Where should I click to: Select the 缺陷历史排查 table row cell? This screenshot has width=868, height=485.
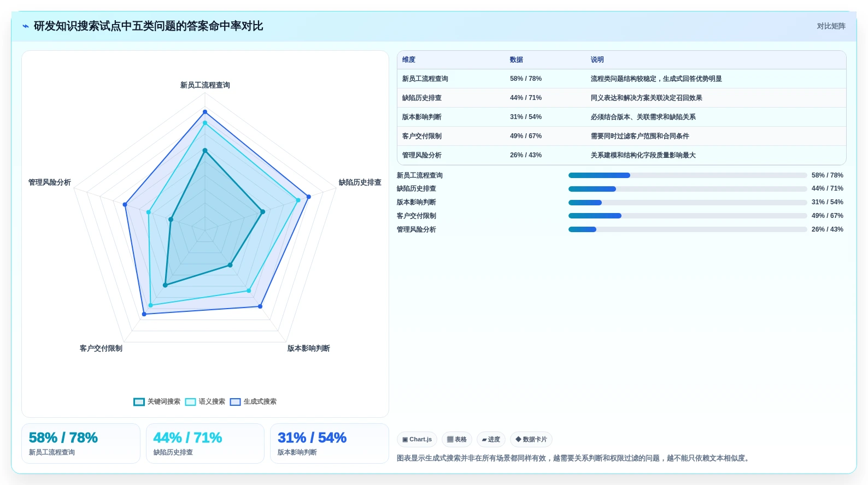pyautogui.click(x=422, y=98)
